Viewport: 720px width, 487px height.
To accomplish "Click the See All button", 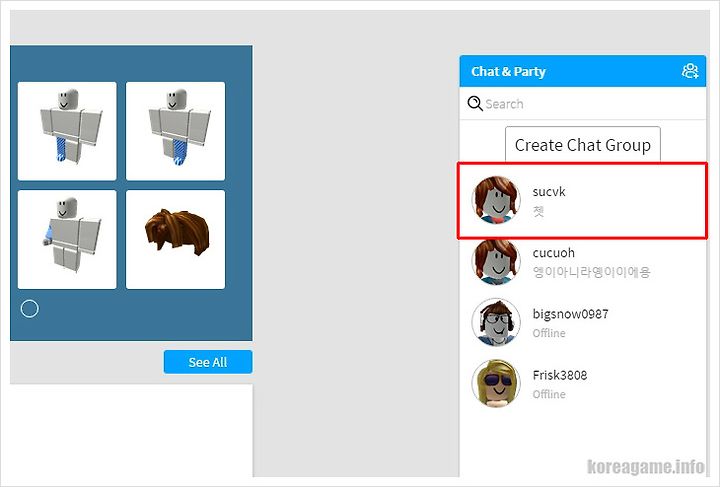I will (x=208, y=362).
